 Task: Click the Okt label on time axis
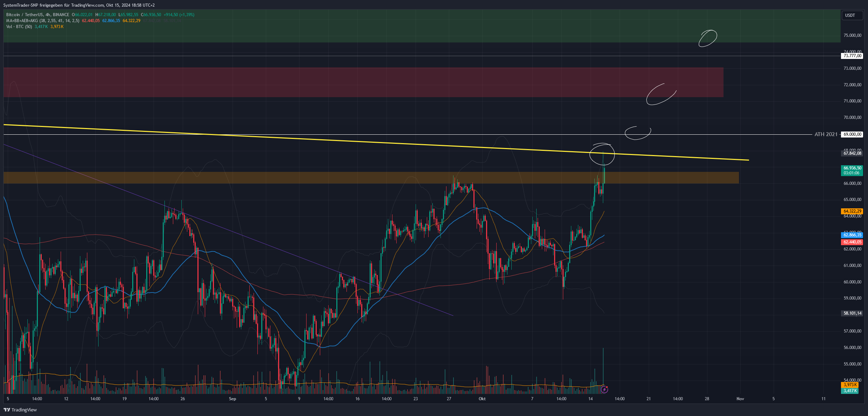[x=482, y=399]
